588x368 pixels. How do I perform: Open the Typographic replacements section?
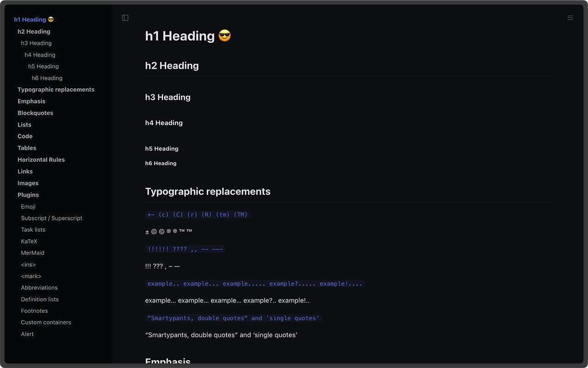(56, 89)
